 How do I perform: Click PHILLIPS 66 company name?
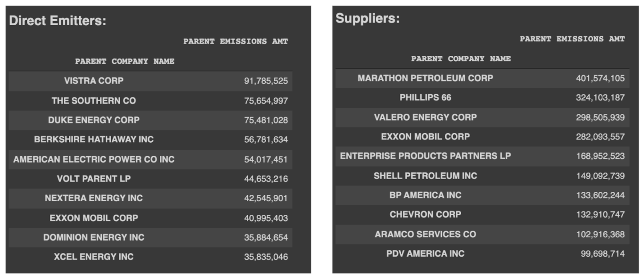point(426,98)
